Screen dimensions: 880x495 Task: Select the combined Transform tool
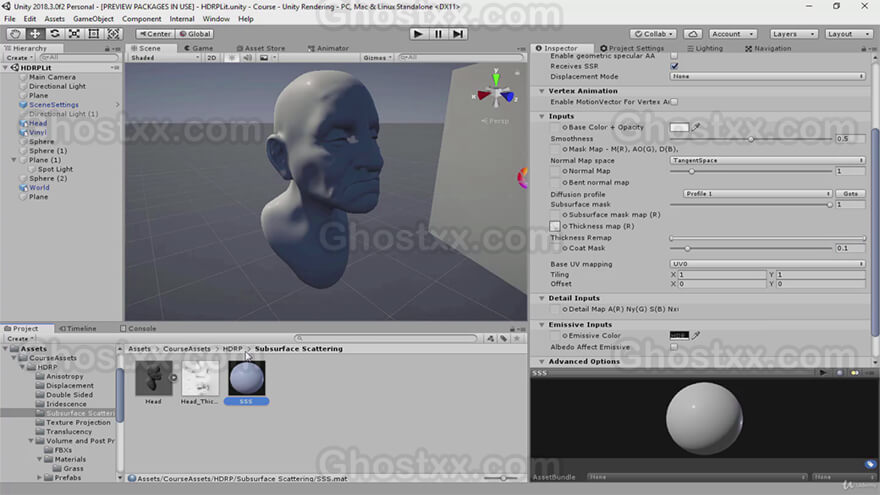click(x=113, y=34)
